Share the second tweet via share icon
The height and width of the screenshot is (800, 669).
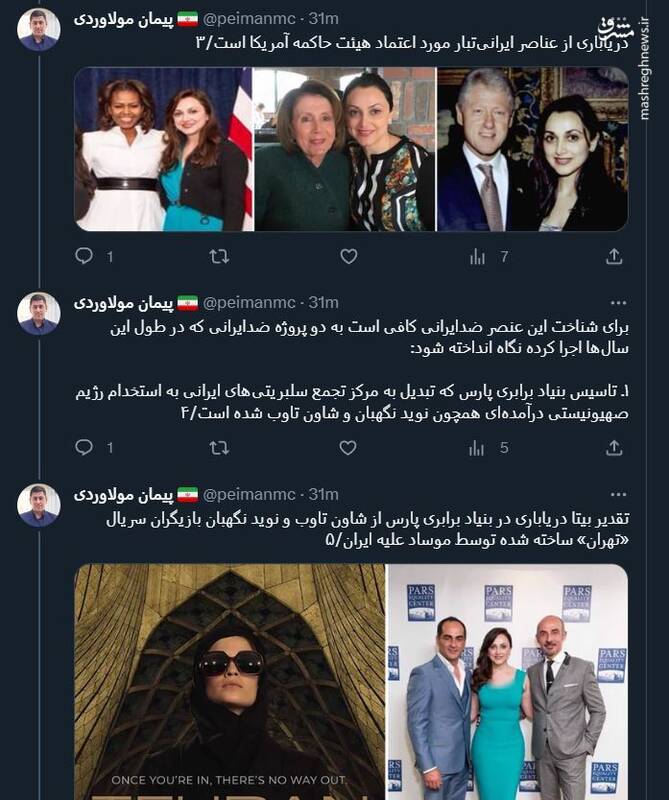[614, 448]
